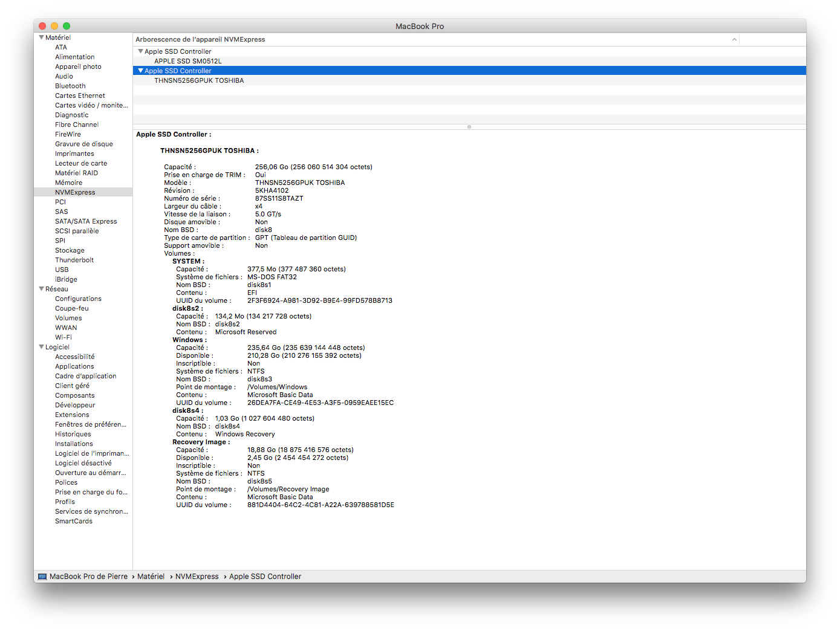Click the pane splitter handle dot

click(x=469, y=127)
